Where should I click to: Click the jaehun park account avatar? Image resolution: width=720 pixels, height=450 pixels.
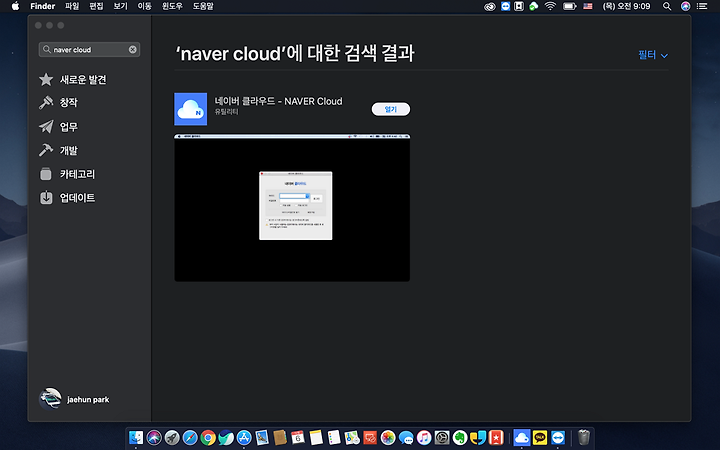point(50,399)
